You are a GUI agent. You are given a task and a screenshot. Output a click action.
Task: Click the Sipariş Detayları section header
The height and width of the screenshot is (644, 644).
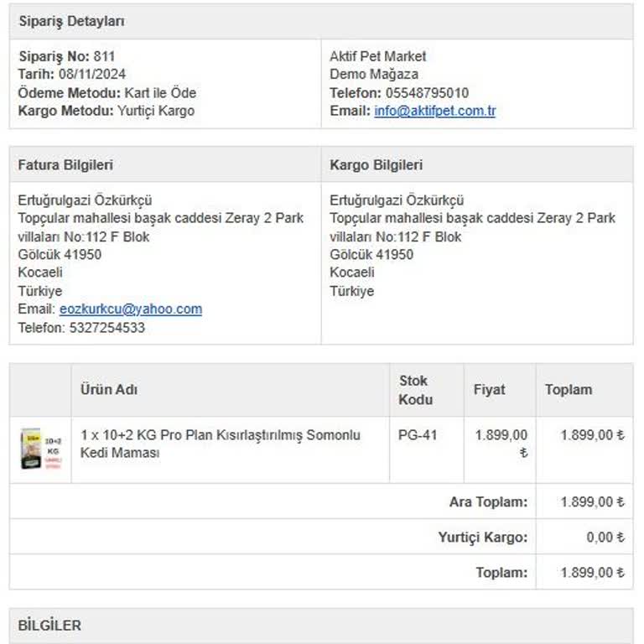(71, 22)
